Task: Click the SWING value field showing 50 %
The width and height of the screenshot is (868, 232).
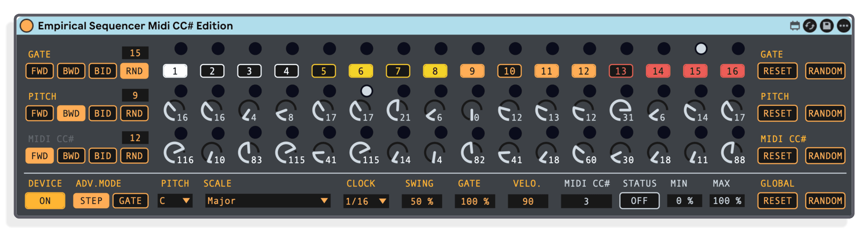Action: 422,201
